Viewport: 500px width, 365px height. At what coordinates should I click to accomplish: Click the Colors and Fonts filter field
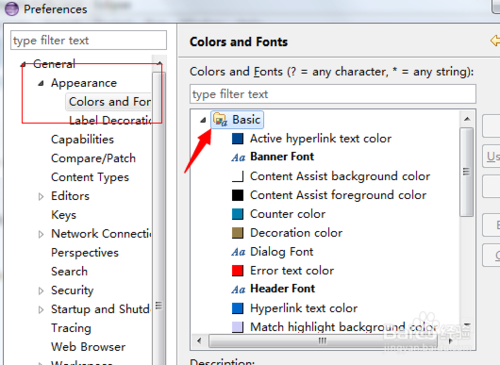(333, 94)
